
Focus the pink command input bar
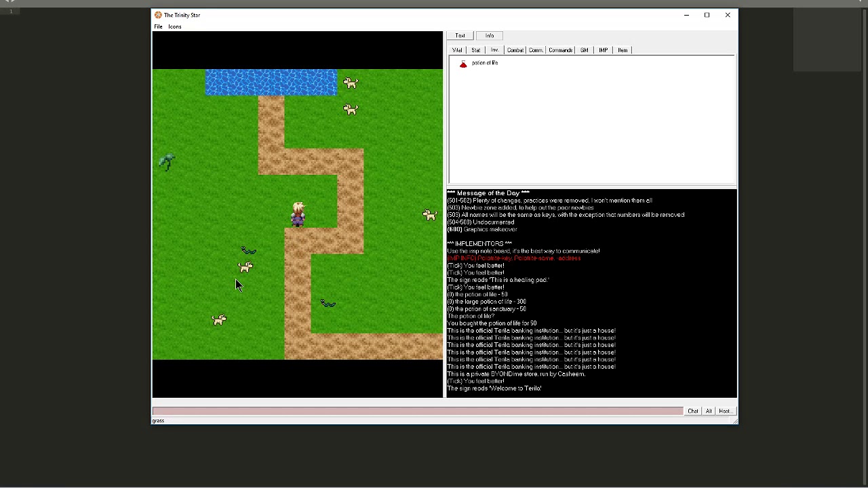coord(418,411)
